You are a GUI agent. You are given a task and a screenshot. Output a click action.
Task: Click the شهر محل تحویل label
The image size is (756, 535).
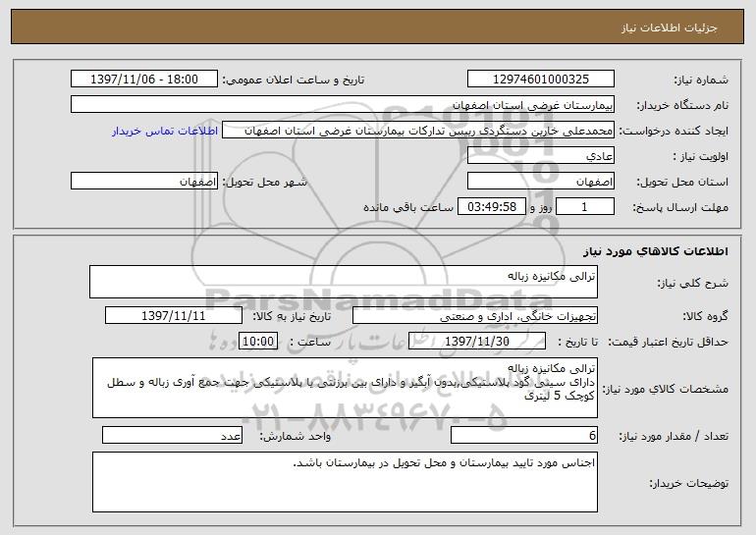(x=264, y=183)
